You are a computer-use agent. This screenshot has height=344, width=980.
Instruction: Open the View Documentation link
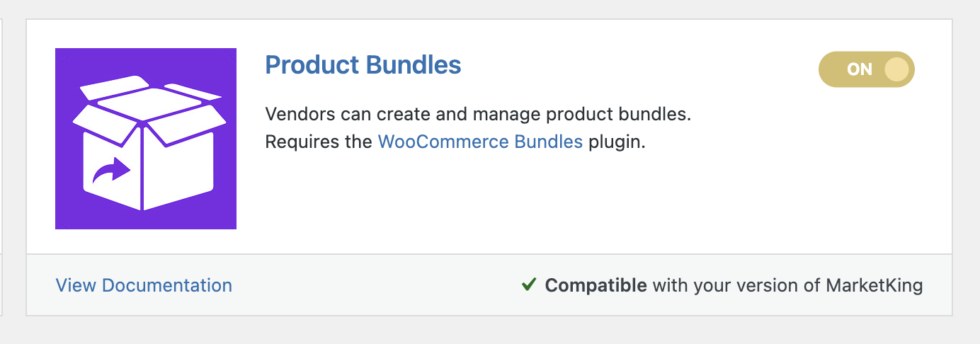pos(144,285)
